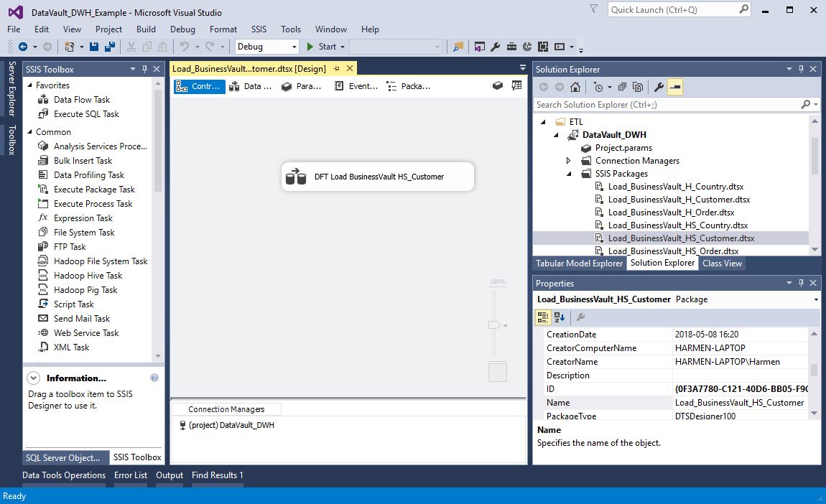The width and height of the screenshot is (826, 504).
Task: Collapse the ETL solution folder node
Action: [x=543, y=121]
